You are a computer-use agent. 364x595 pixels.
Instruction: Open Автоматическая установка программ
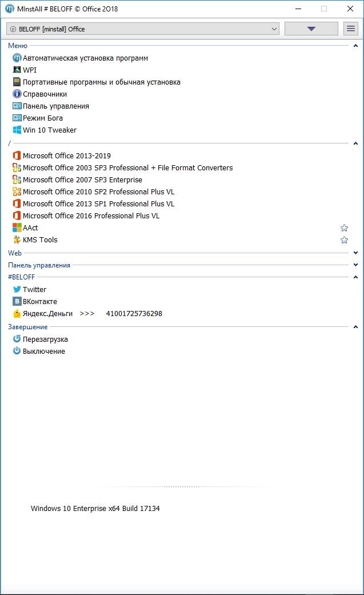tap(85, 58)
